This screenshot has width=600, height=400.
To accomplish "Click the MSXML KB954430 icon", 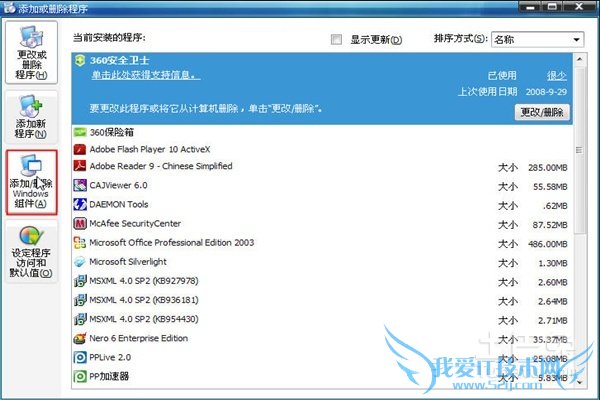I will click(80, 319).
